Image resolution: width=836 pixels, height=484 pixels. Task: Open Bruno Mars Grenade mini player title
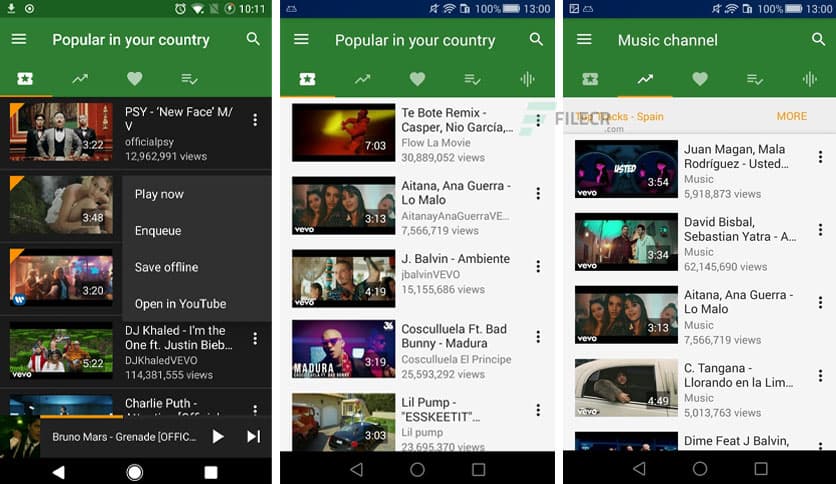click(124, 437)
